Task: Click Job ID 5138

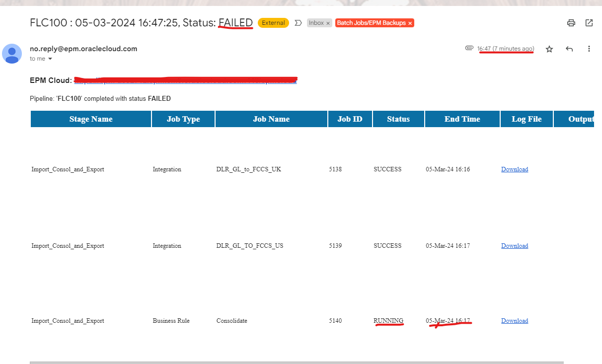Action: pyautogui.click(x=335, y=169)
